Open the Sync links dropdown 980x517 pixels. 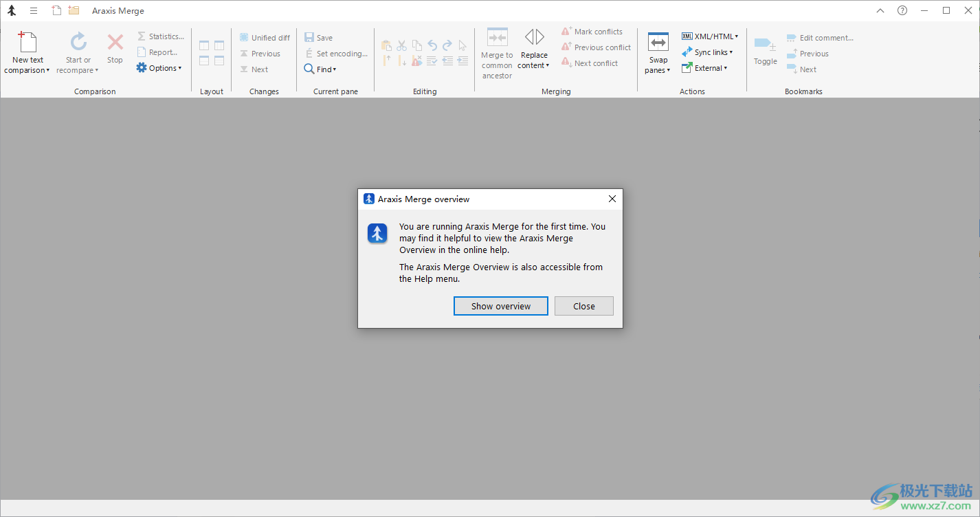(x=707, y=52)
